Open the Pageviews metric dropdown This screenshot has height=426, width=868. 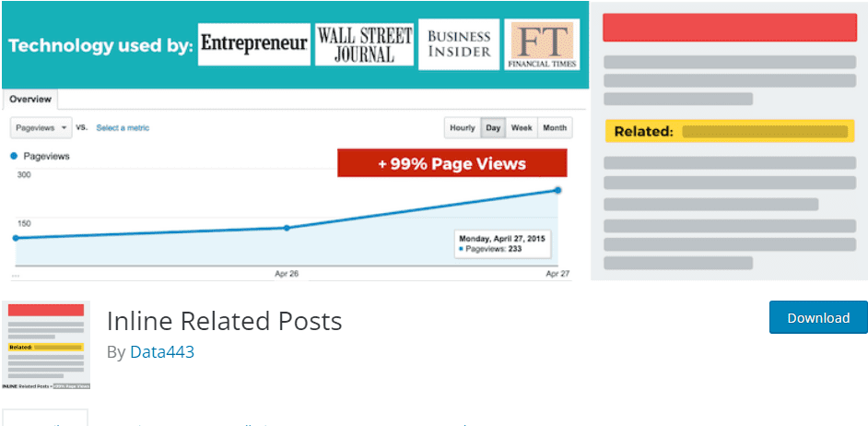tap(41, 128)
